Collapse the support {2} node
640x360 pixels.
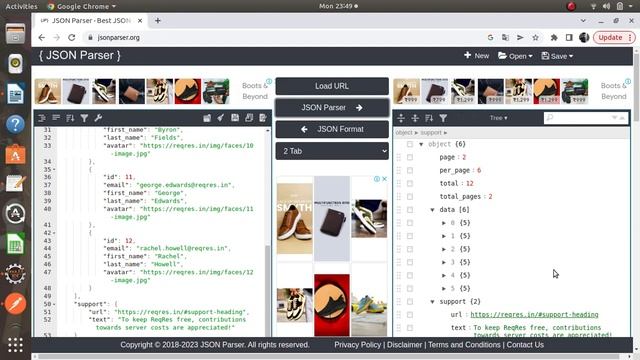tap(432, 302)
